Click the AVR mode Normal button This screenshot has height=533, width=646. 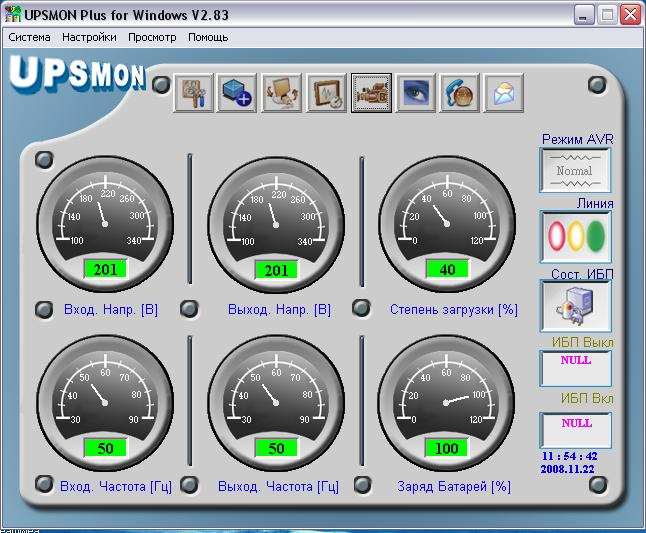575,170
